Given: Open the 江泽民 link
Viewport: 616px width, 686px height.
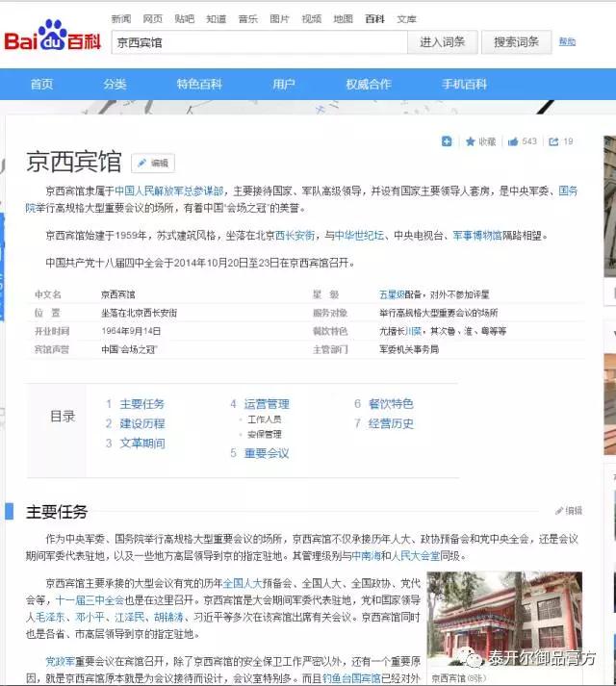Looking at the screenshot, I should (x=130, y=617).
